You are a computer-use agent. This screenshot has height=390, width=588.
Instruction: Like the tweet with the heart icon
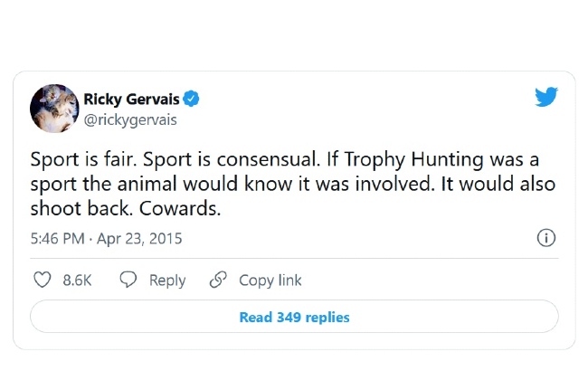click(42, 280)
